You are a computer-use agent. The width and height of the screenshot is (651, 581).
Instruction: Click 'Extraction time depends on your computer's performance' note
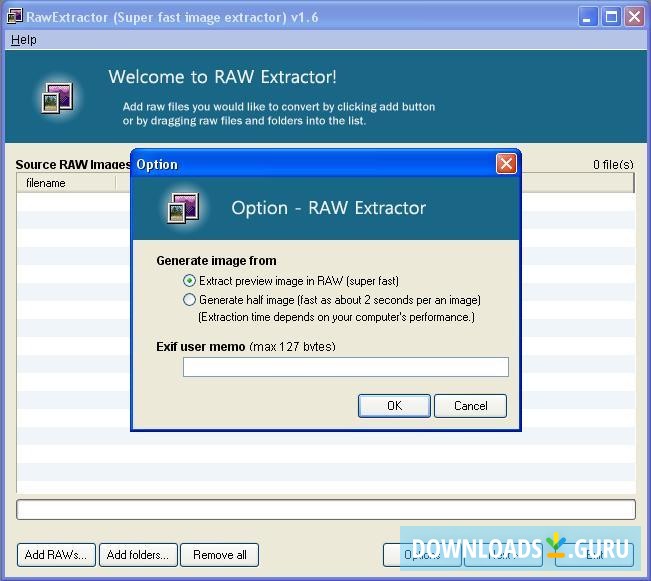pyautogui.click(x=336, y=317)
